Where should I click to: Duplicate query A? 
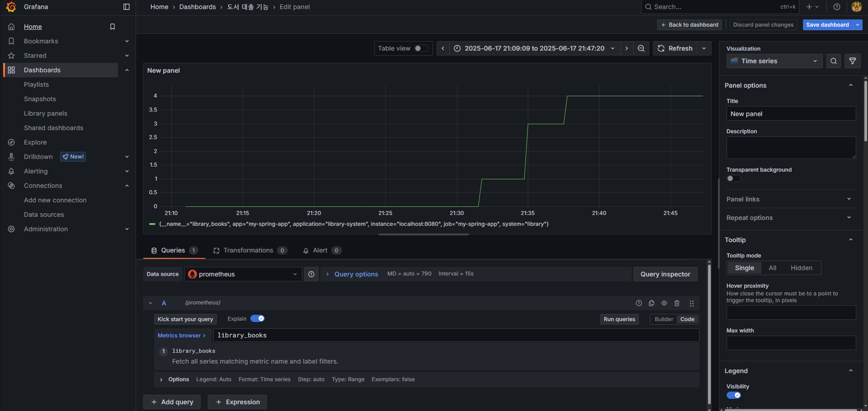tap(652, 303)
